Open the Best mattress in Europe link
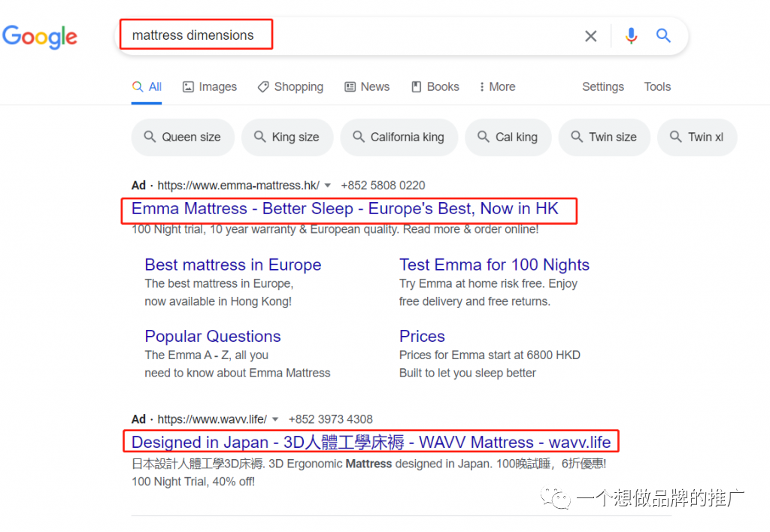 pos(232,264)
